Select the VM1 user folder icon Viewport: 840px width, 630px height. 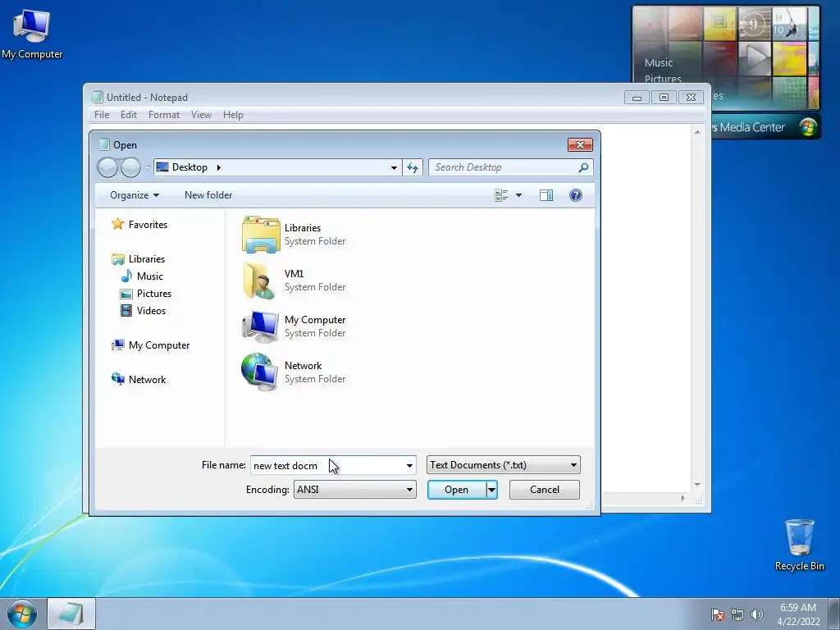click(x=260, y=281)
